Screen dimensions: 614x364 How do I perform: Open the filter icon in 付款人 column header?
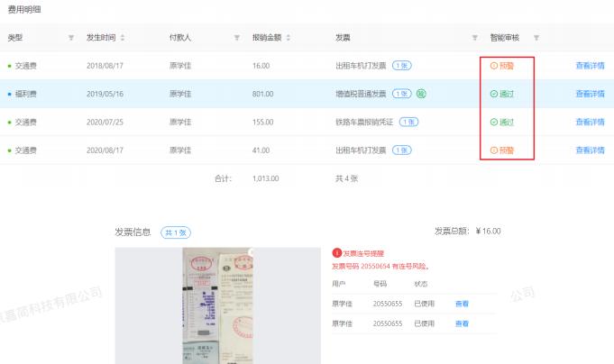[237, 38]
